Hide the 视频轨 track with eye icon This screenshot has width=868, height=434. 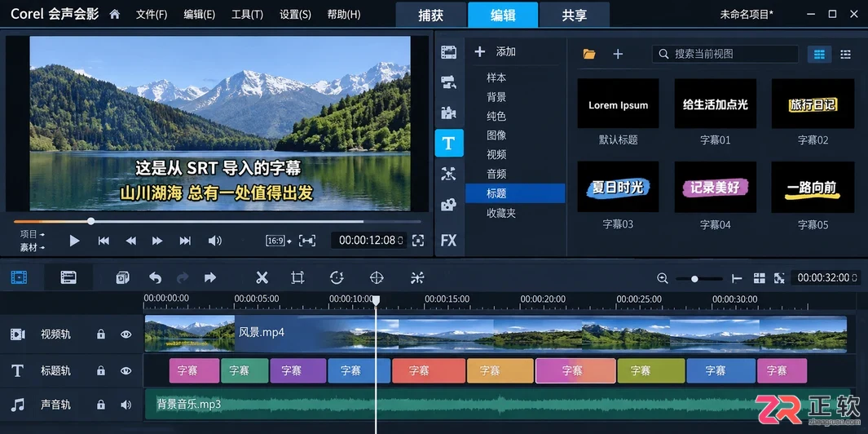tap(126, 334)
